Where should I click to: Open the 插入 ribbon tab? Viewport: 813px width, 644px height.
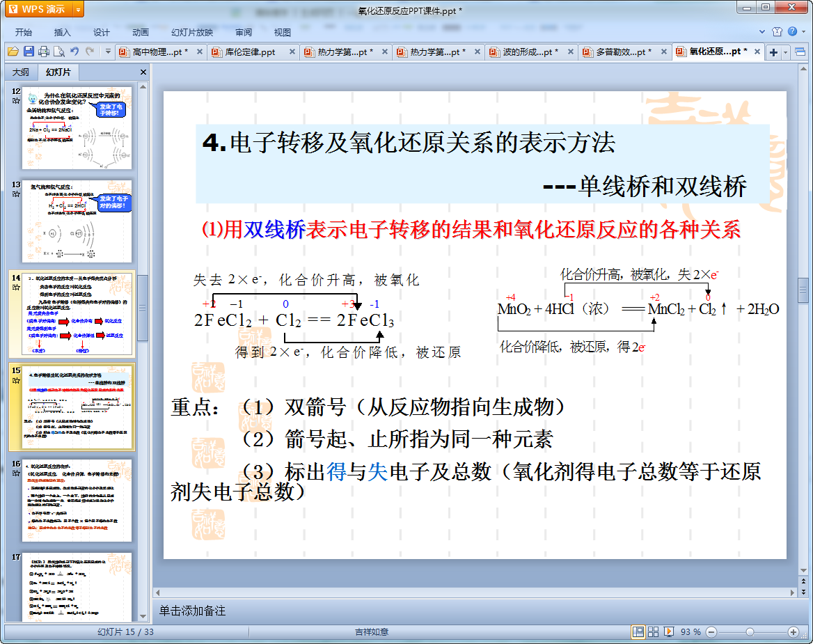(x=62, y=32)
